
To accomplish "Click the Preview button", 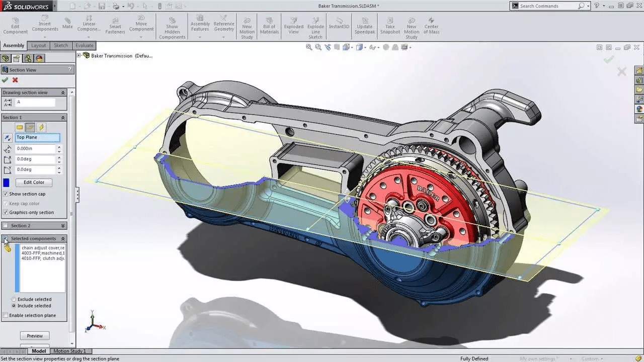I will (x=34, y=335).
